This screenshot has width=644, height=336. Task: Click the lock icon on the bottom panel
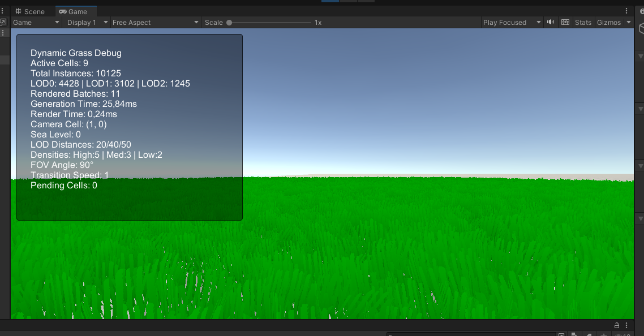tap(616, 325)
